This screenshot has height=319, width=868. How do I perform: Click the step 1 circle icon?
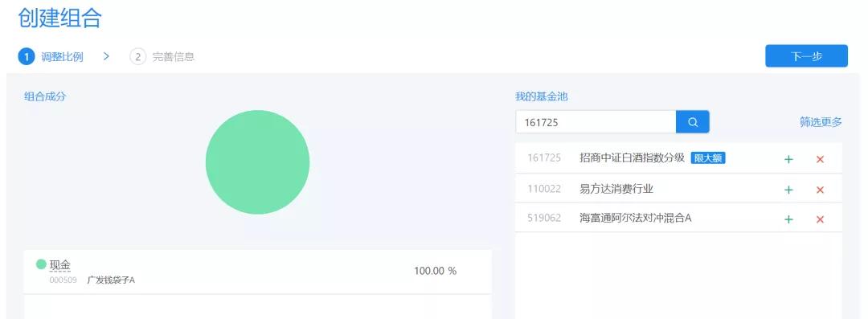pyautogui.click(x=26, y=56)
